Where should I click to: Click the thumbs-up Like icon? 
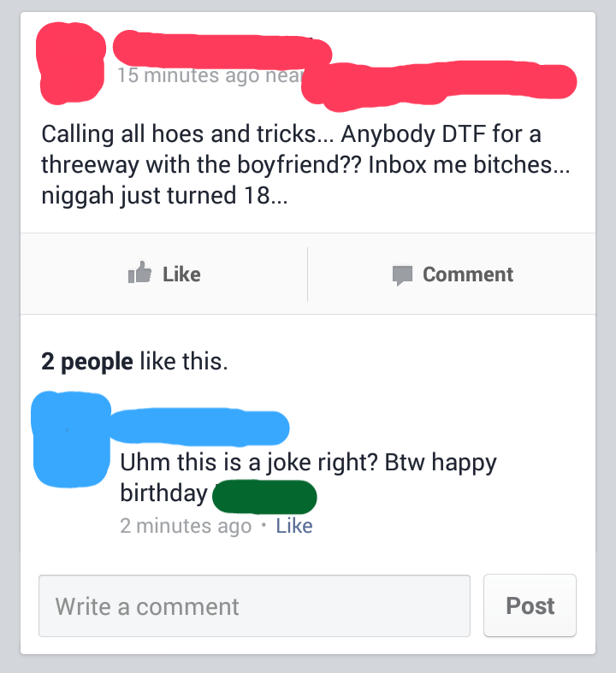140,273
